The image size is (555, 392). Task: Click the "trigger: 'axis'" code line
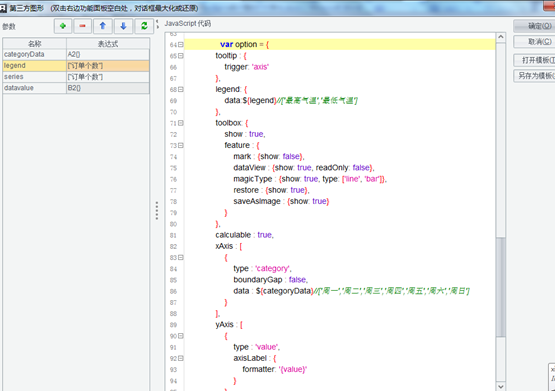(x=246, y=67)
